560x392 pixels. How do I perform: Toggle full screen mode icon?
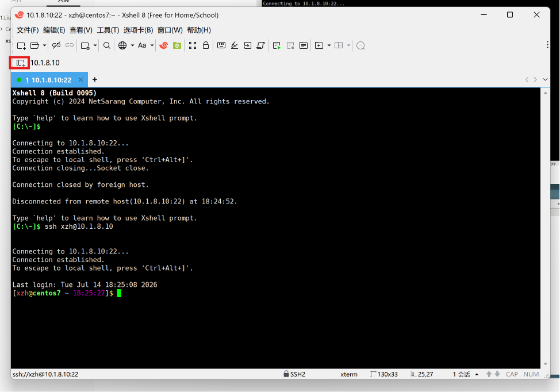pyautogui.click(x=193, y=45)
